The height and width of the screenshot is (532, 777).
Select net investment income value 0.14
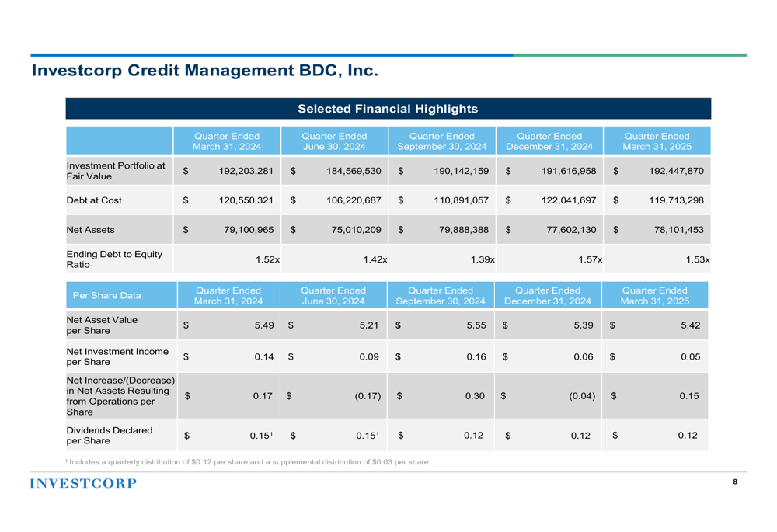(264, 356)
